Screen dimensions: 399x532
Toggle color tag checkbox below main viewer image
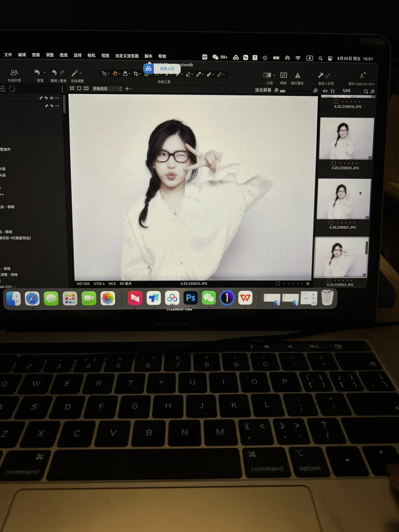(278, 283)
